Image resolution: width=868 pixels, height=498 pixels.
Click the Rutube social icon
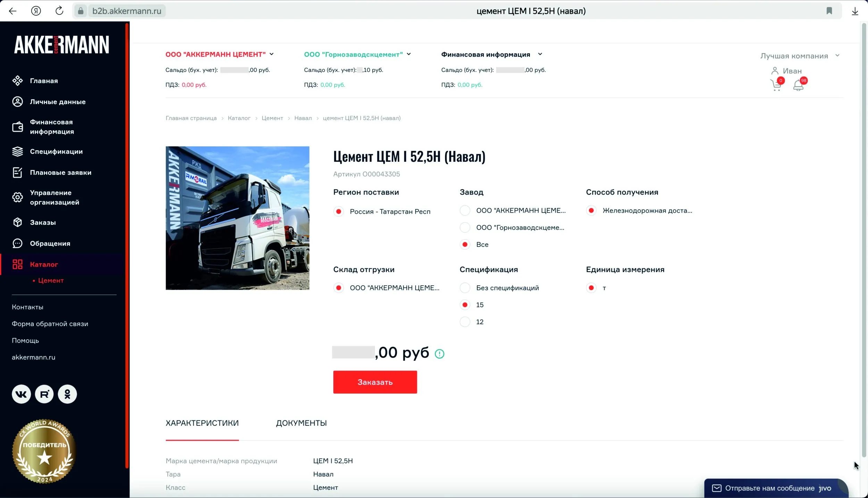coord(44,394)
